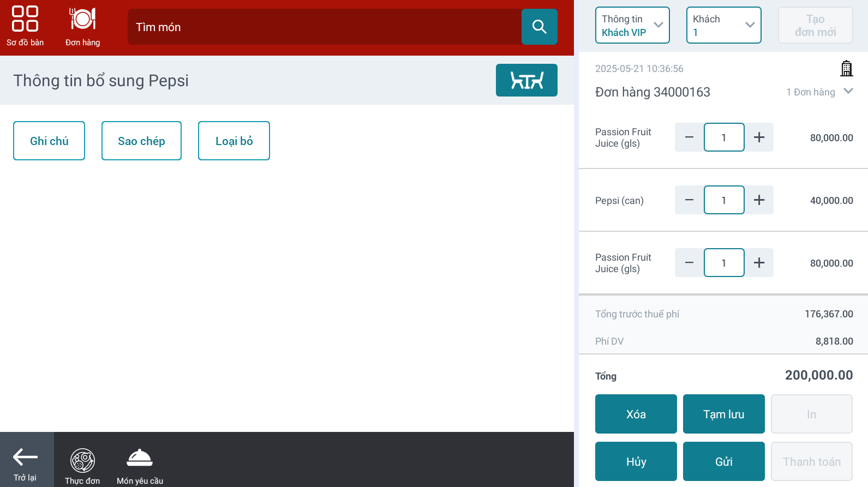Expand the 1 Đơn hàng chevron
Image resolution: width=868 pixels, height=487 pixels.
[x=848, y=91]
